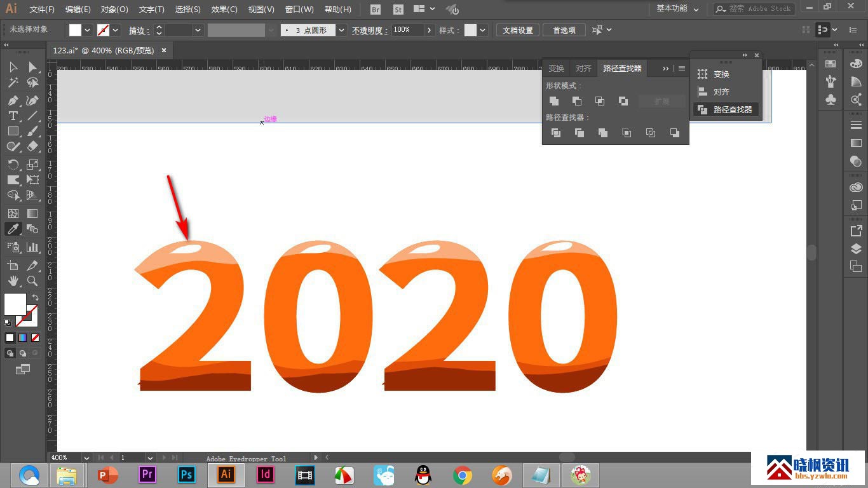868x488 pixels.
Task: Open the zoom level 400% dropdown
Action: (x=86, y=457)
